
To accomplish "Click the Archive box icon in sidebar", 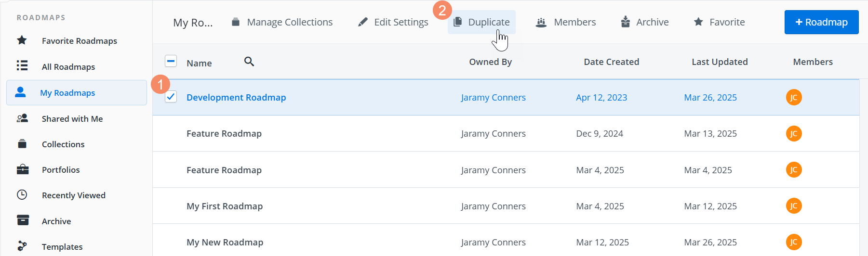I will pos(23,220).
